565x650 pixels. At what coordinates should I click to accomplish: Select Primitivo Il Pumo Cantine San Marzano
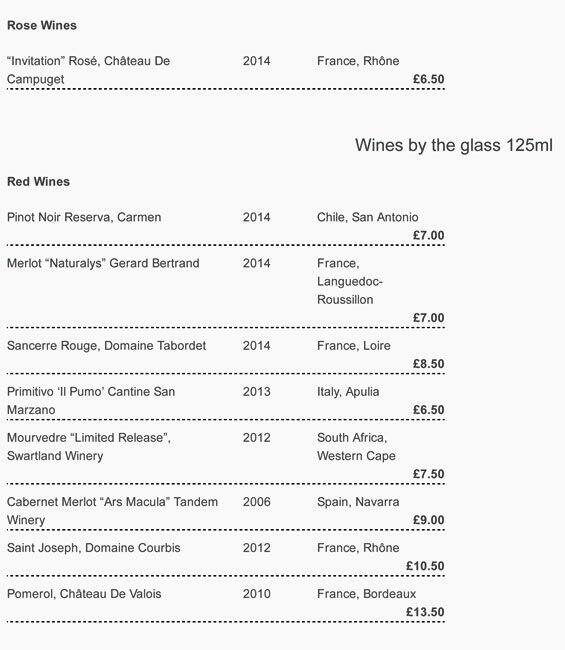(x=91, y=401)
